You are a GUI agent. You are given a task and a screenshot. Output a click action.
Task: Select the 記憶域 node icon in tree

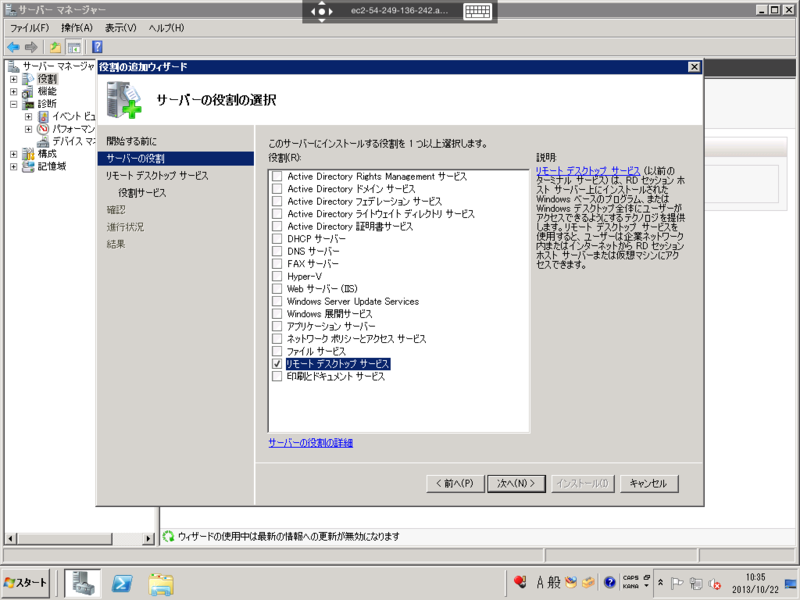[x=28, y=166]
